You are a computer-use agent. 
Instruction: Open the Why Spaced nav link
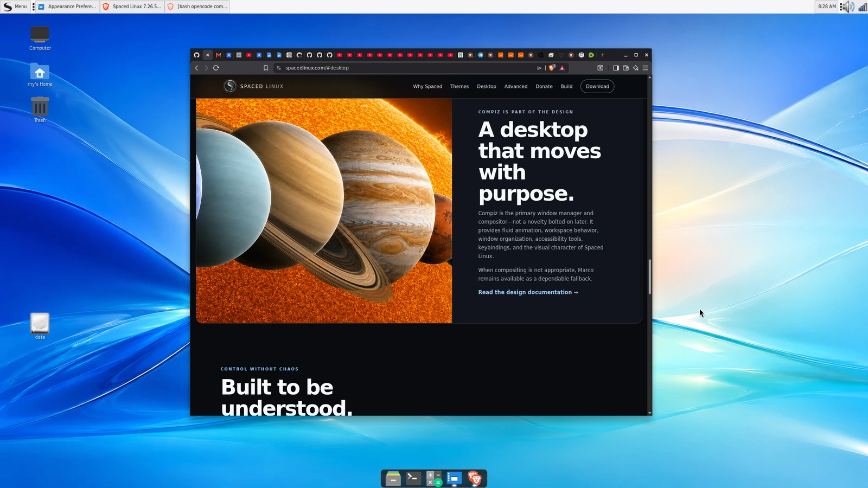[x=427, y=86]
